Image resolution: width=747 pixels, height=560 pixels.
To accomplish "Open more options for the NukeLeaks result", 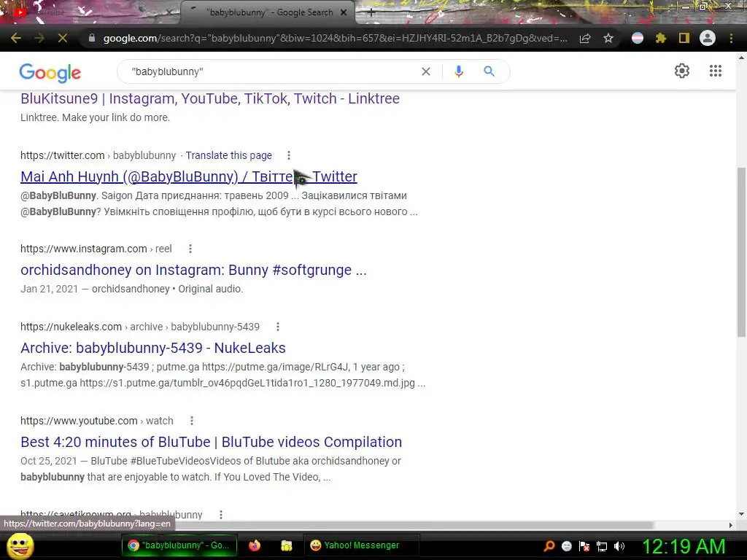I will point(278,327).
